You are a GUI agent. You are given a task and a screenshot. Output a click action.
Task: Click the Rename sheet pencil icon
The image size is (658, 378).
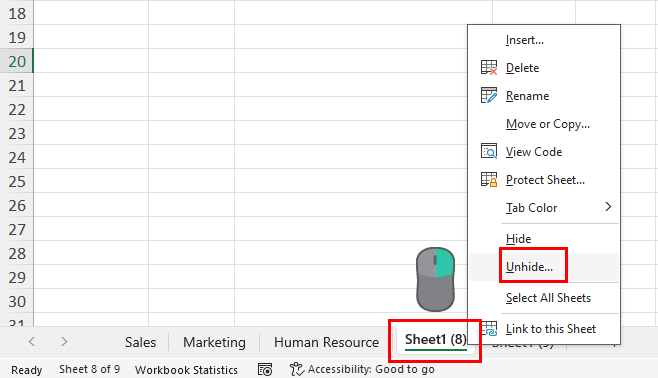pyautogui.click(x=489, y=95)
